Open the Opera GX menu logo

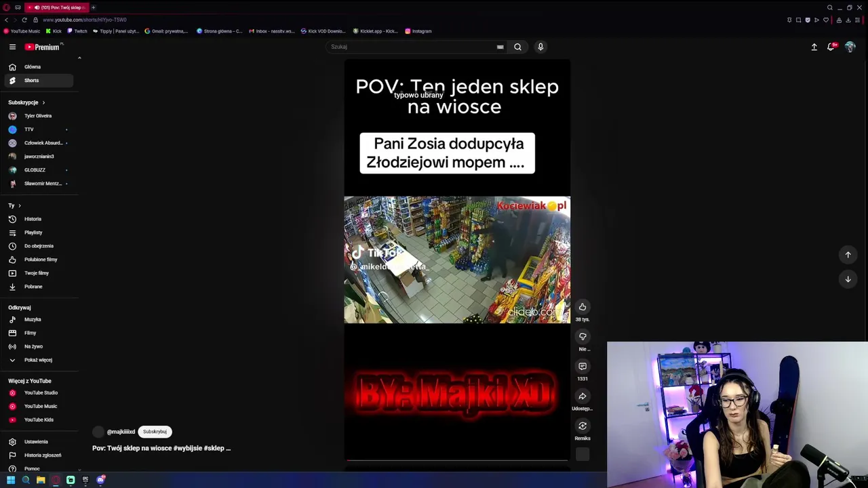coord(6,7)
